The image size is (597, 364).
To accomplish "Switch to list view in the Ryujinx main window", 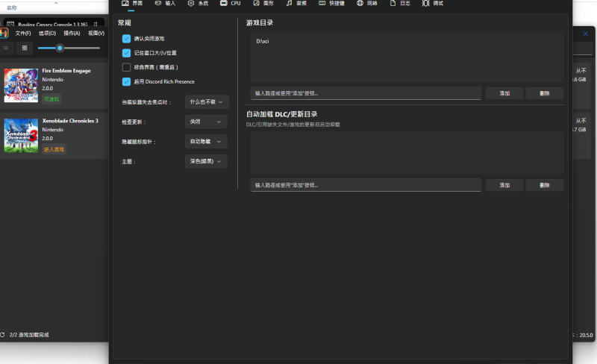I will pyautogui.click(x=6, y=48).
